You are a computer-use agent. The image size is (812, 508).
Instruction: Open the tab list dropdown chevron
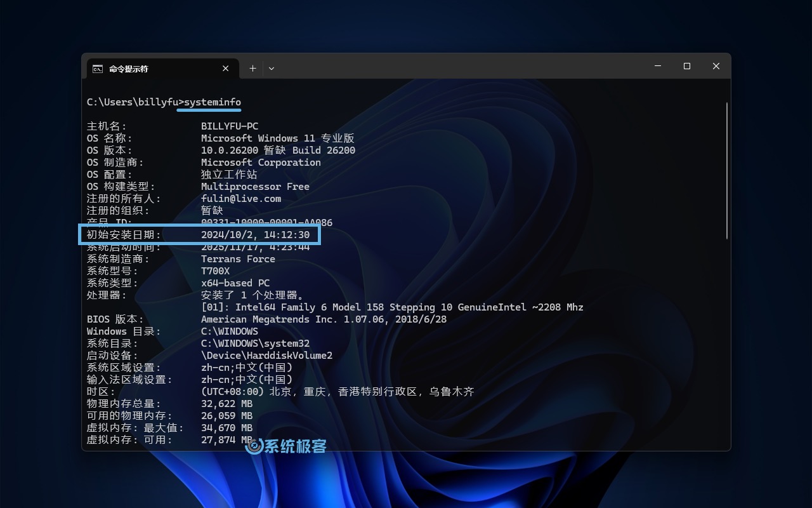tap(272, 68)
